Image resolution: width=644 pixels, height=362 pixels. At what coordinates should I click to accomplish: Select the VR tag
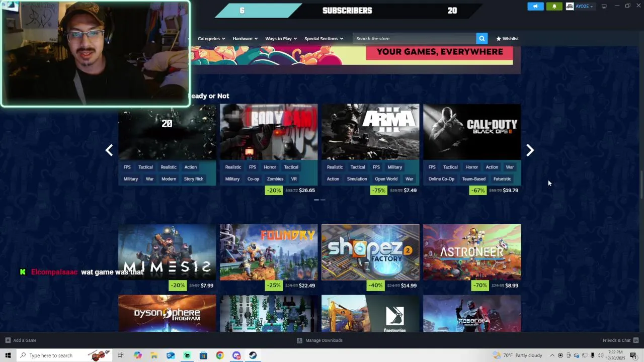294,179
